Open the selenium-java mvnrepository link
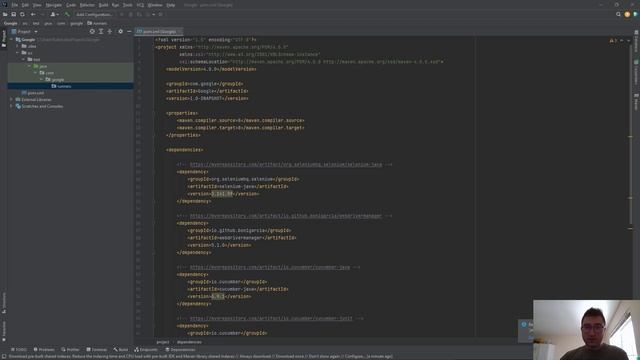640x360 pixels. point(286,164)
